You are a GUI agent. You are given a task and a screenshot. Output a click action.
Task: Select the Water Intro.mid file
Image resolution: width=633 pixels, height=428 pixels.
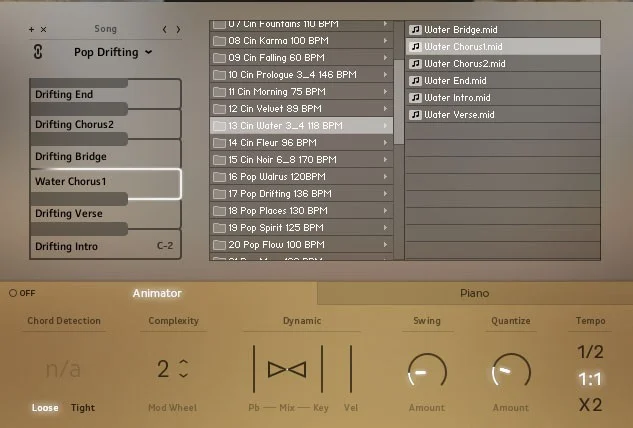[x=503, y=97]
